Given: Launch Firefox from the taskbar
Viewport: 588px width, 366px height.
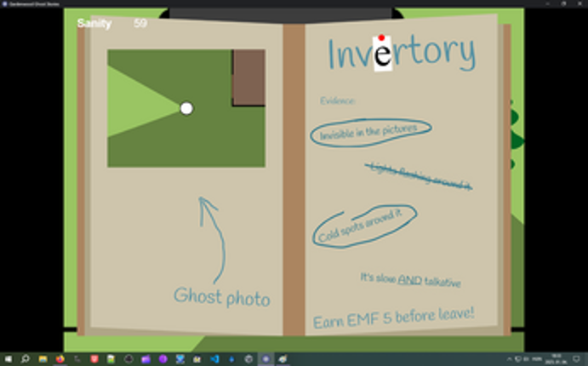Looking at the screenshot, I should pyautogui.click(x=60, y=359).
